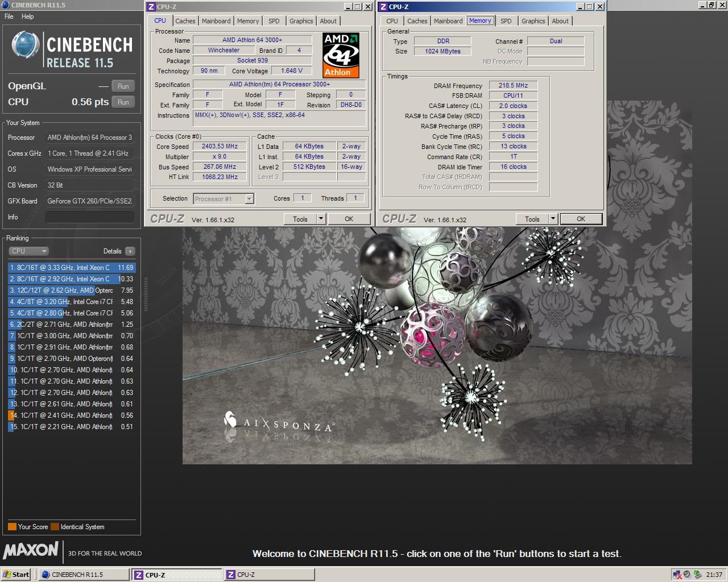
Task: Click the left CPU-Z title bar Z icon
Action: 151,7
